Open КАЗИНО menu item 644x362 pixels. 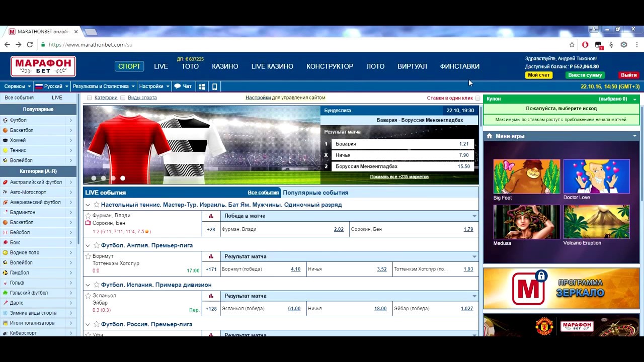(225, 66)
